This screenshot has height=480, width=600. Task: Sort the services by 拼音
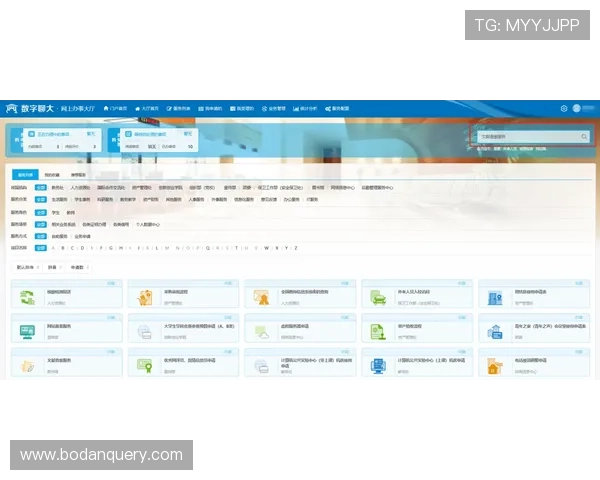pyautogui.click(x=52, y=267)
